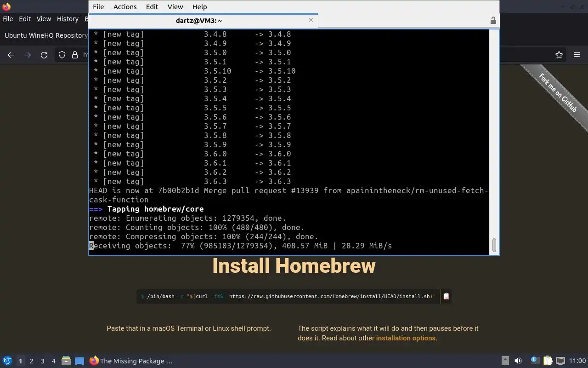Image resolution: width=588 pixels, height=368 pixels.
Task: Open the clipboard manager tray icon
Action: (548, 361)
